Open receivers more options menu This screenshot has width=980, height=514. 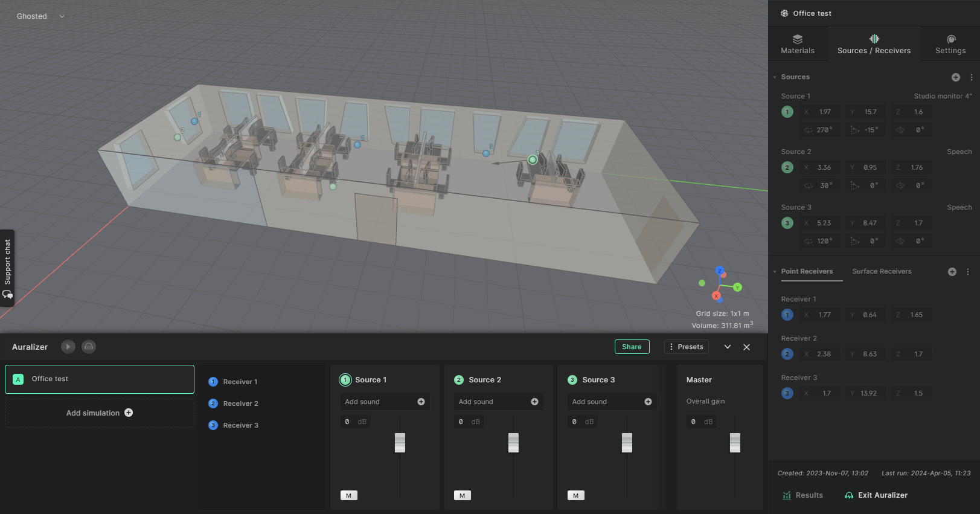tap(967, 272)
